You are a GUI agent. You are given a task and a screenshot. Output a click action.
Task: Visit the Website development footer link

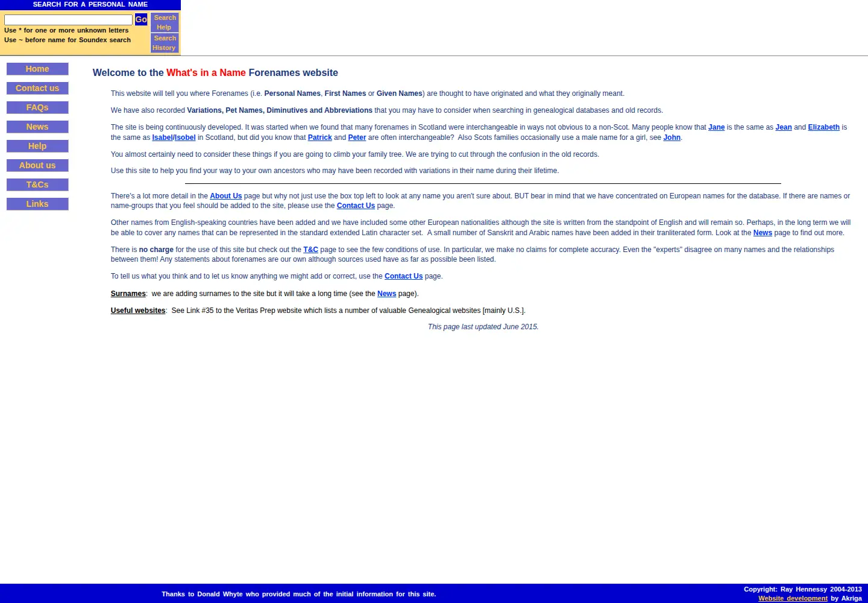(x=793, y=598)
